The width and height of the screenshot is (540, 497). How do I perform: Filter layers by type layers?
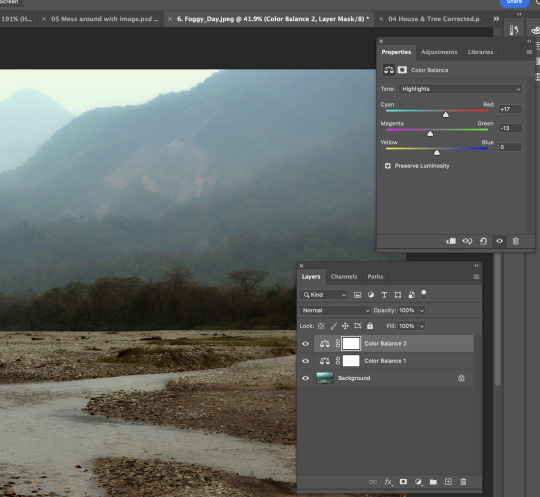[x=384, y=295]
